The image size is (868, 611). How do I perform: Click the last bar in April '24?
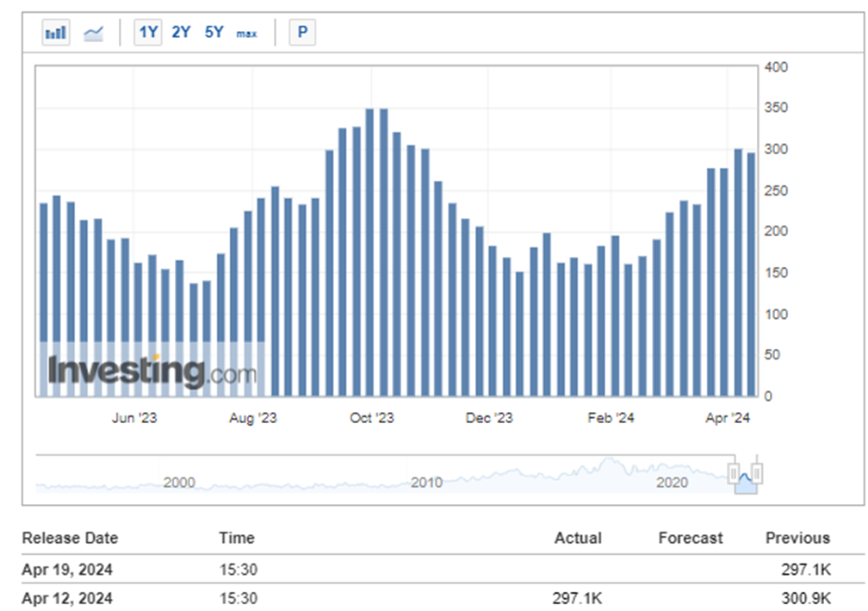(751, 275)
